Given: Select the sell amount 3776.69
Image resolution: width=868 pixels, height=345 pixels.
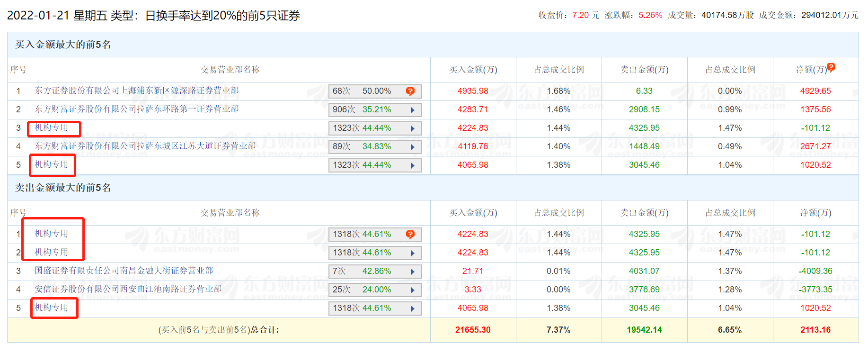Looking at the screenshot, I should 644,290.
